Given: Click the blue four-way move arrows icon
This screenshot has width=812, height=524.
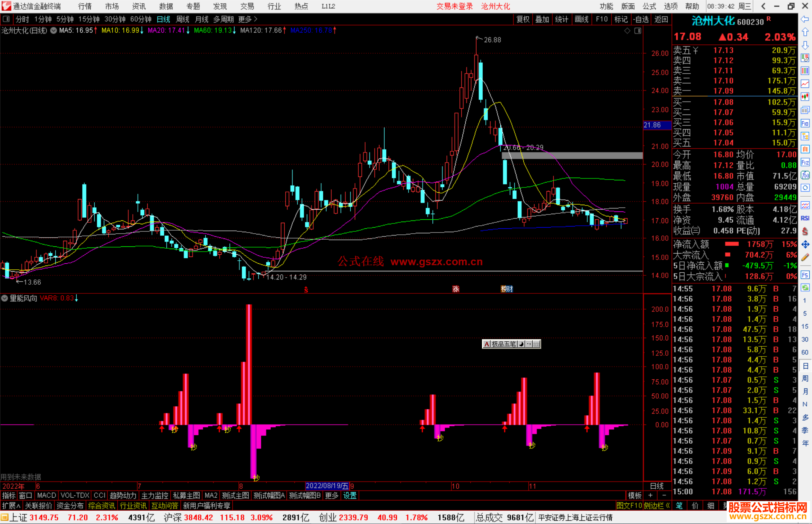Looking at the screenshot, I should 805,245.
